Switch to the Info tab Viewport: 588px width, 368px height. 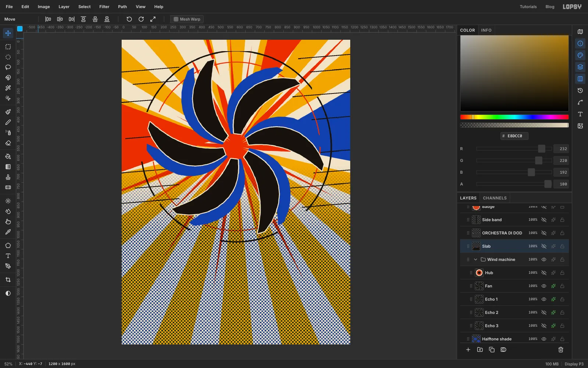[486, 30]
